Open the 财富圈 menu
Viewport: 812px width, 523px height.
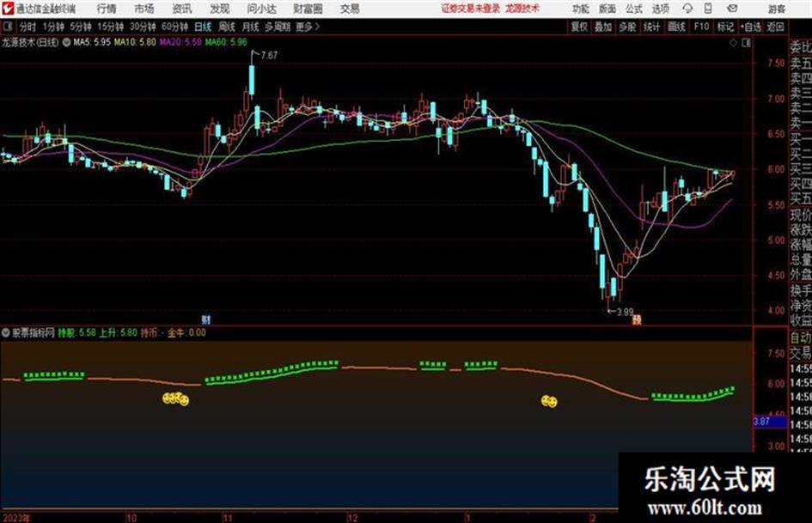[308, 9]
